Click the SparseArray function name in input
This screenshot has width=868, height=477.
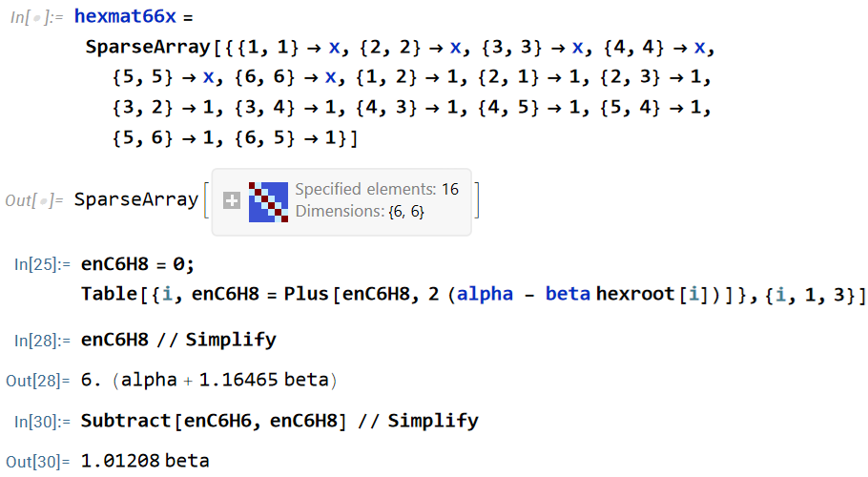(148, 47)
